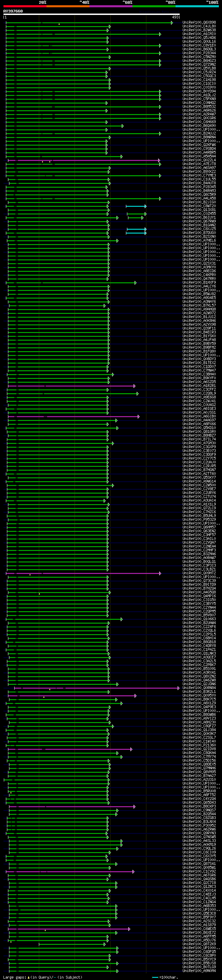Click the purple alignment bar for Q2IDV8
Image resolution: width=222 pixels, height=980 pixels.
70,749
